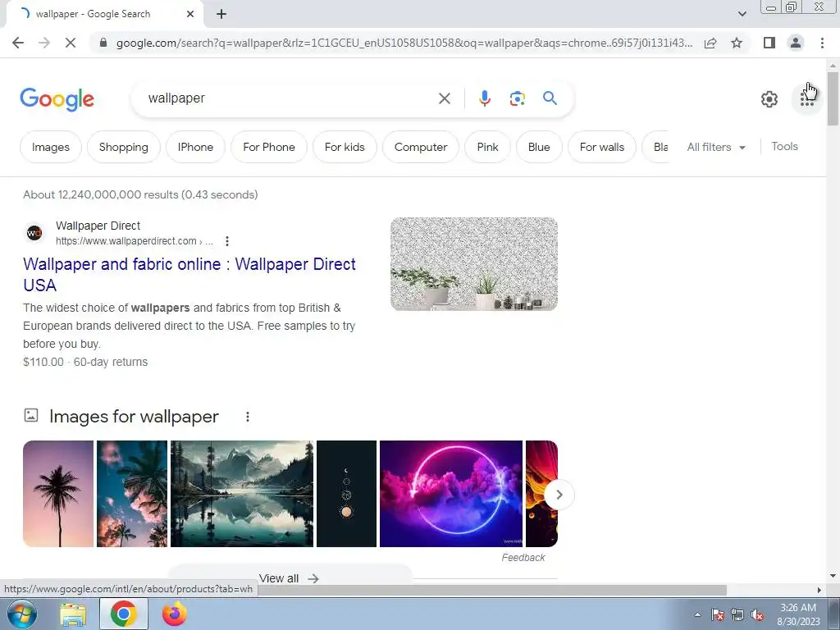Bookmark this page with the star
This screenshot has height=630, width=840.
click(737, 43)
